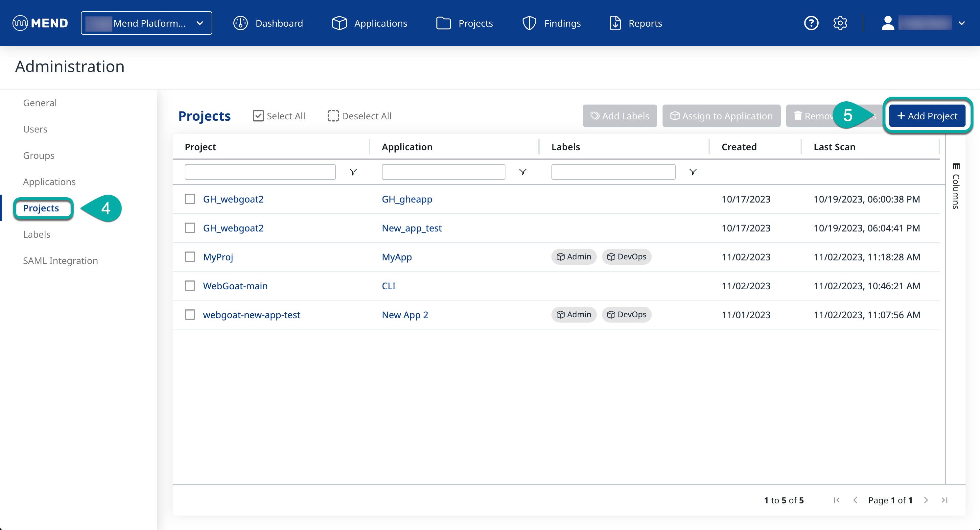Switch to the Users administration section
This screenshot has height=530, width=980.
(35, 129)
